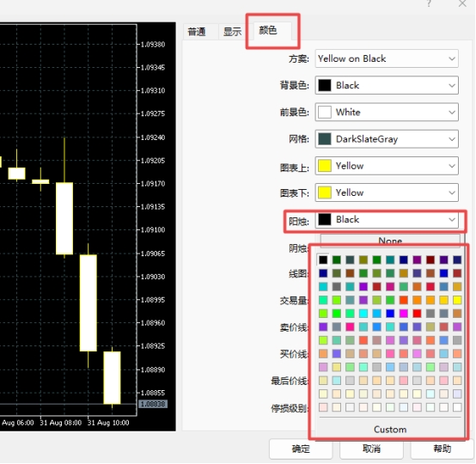Pick the bright yellow swatch in the palette
The height and width of the screenshot is (464, 476).
click(x=457, y=300)
